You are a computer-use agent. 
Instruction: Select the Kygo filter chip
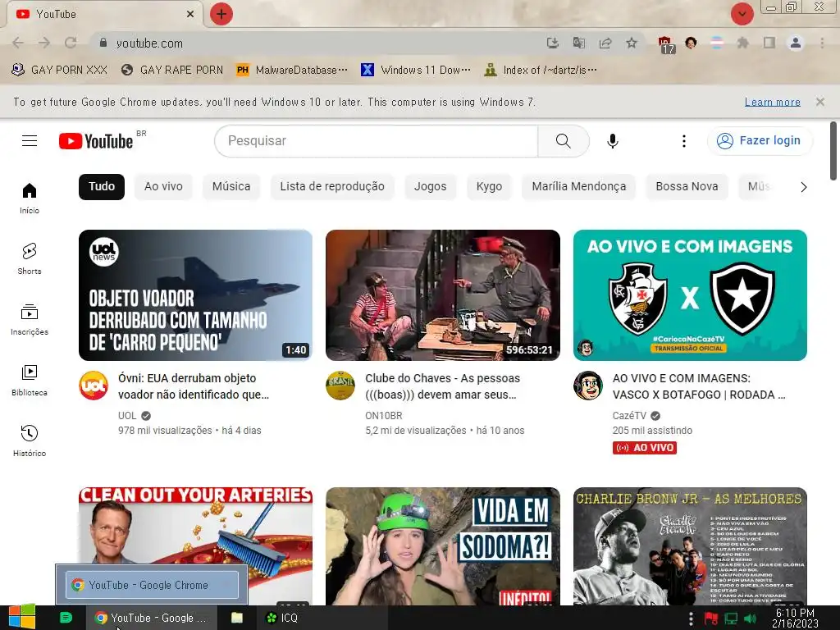[489, 186]
